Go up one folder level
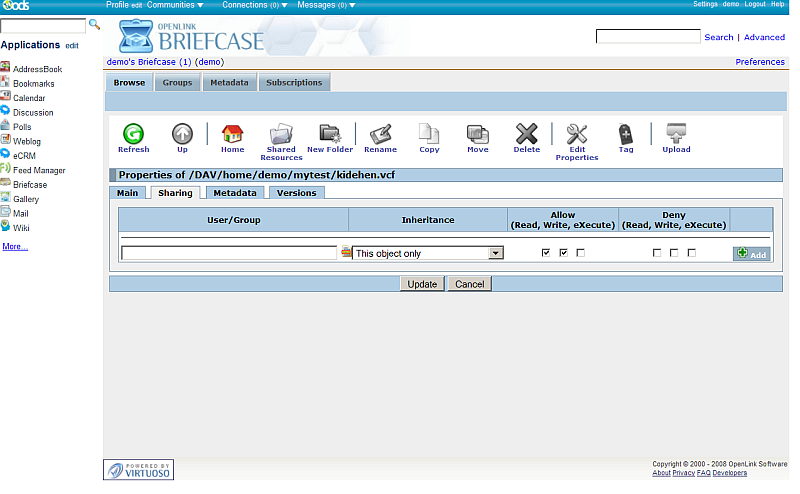The height and width of the screenshot is (494, 800). point(182,134)
